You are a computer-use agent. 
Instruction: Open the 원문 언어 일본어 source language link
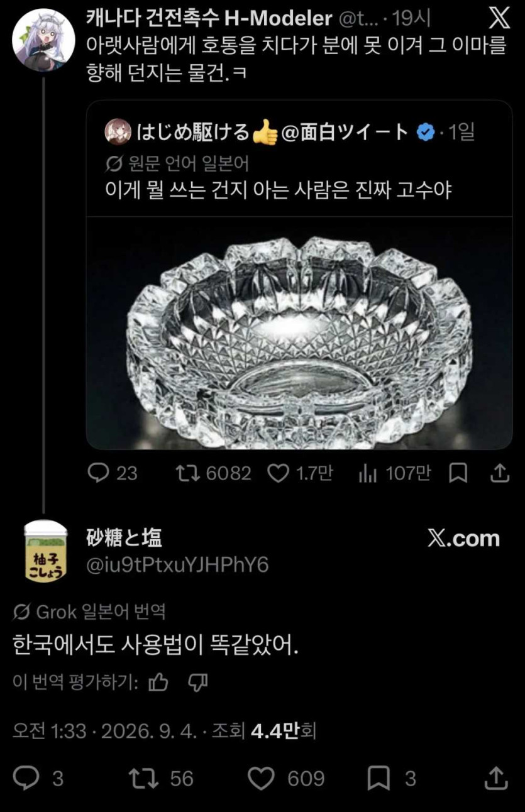coord(177,163)
